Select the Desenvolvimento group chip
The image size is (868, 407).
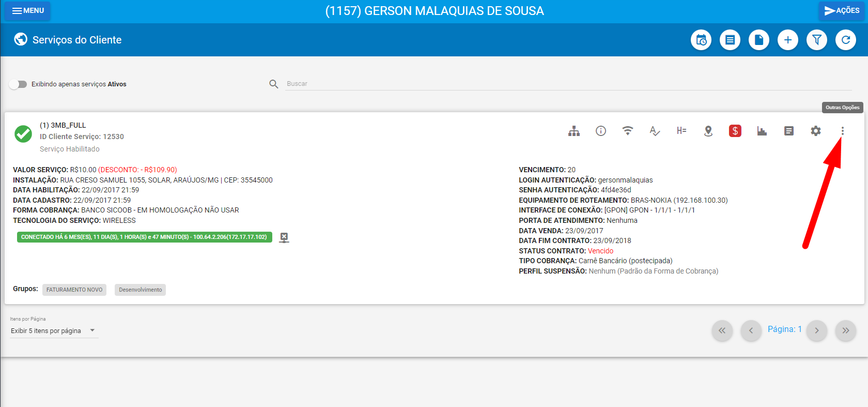[x=141, y=290]
